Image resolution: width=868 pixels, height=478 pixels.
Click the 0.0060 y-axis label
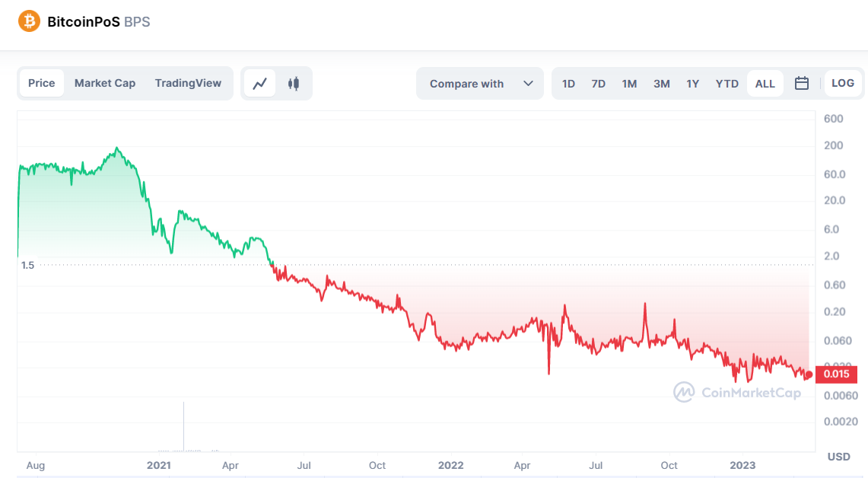(x=841, y=396)
